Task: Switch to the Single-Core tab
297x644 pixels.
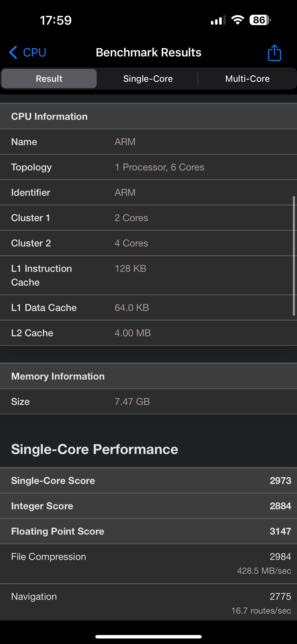Action: point(148,79)
